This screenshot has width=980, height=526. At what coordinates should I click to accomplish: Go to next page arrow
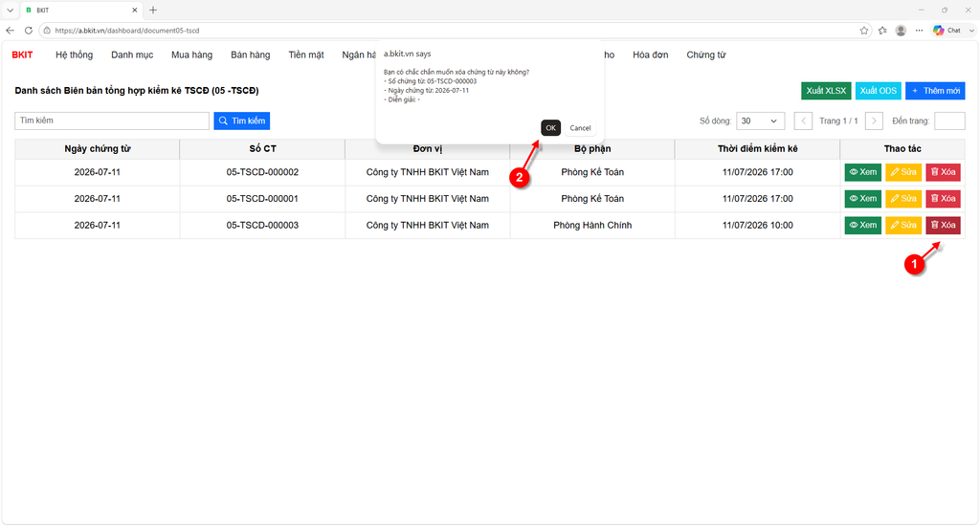874,121
